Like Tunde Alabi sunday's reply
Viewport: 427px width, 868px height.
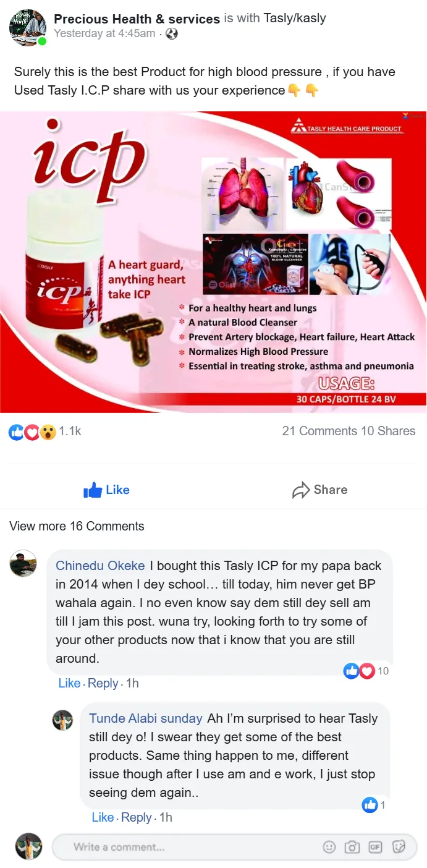point(103,817)
